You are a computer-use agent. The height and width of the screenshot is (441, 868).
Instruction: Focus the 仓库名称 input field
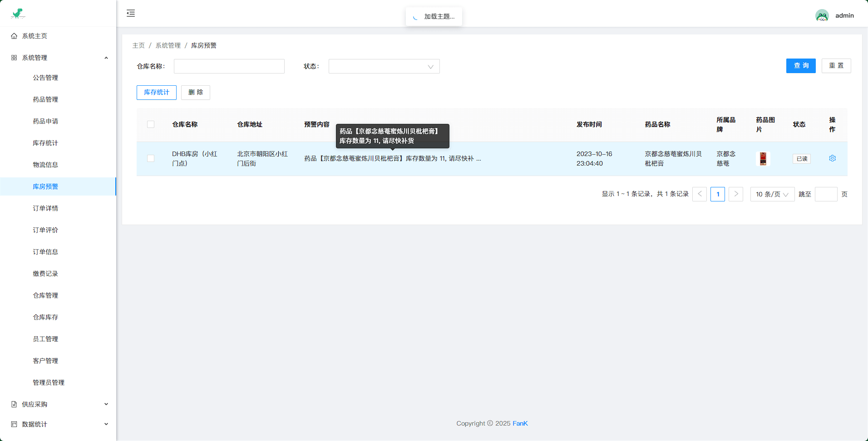coord(229,66)
